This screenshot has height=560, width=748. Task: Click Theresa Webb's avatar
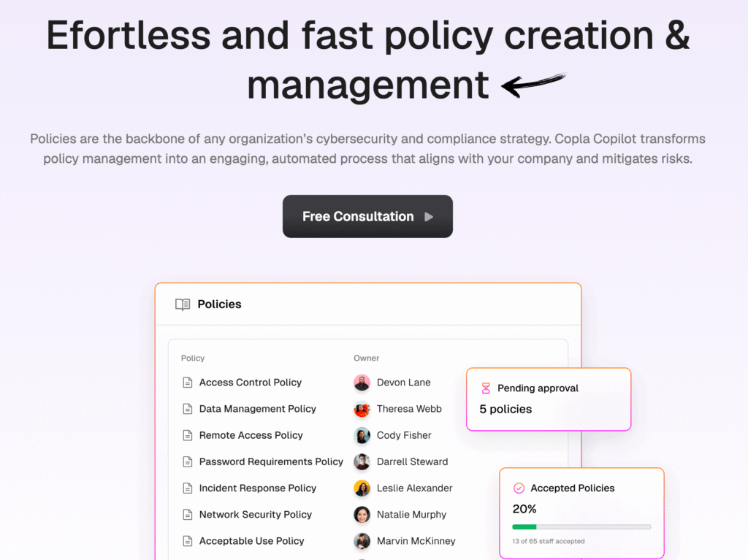[362, 409]
